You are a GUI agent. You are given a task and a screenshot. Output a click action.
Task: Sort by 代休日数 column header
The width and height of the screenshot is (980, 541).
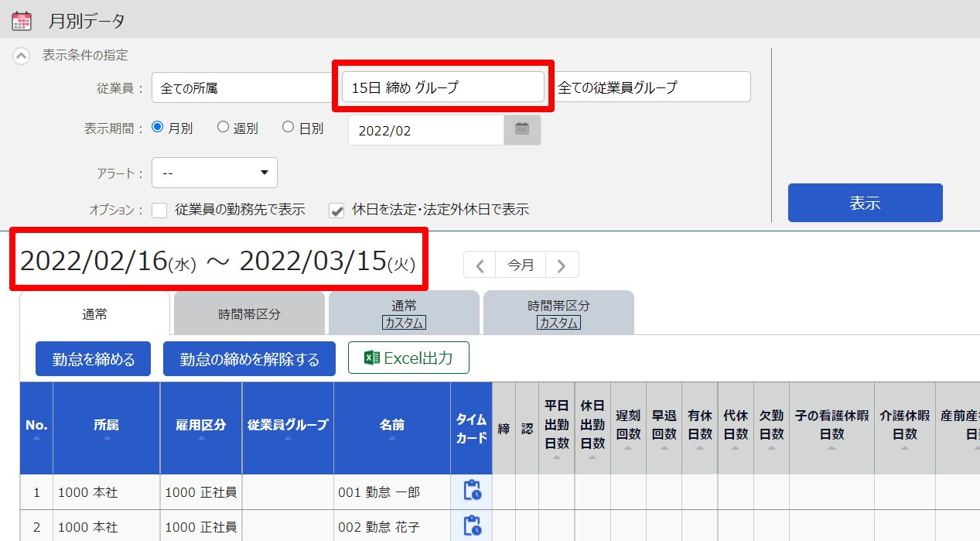pos(736,428)
